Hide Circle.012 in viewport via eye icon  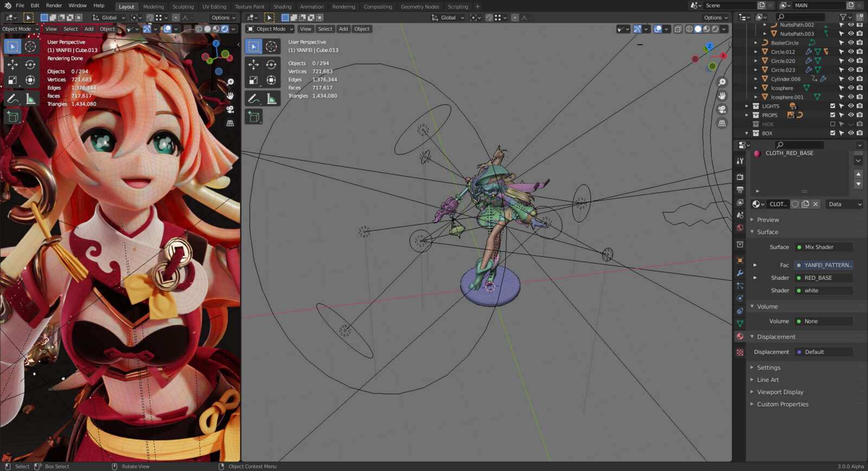click(851, 52)
